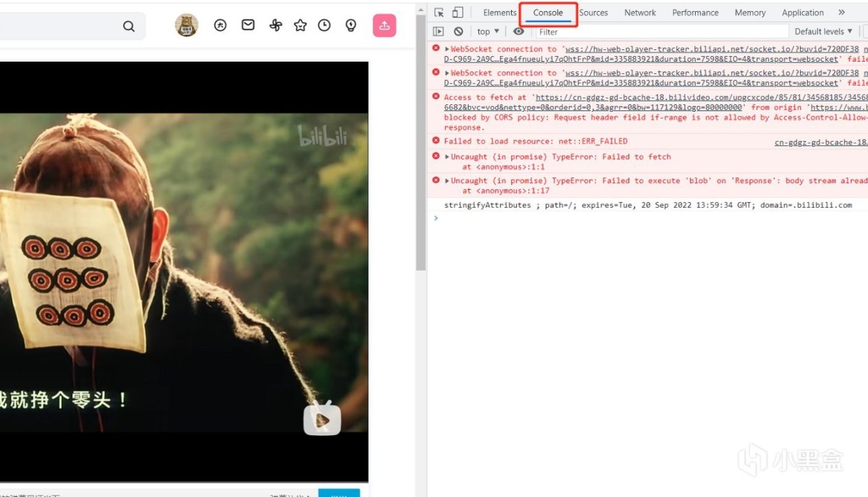Open the watch history clock icon
868x497 pixels.
pos(325,25)
